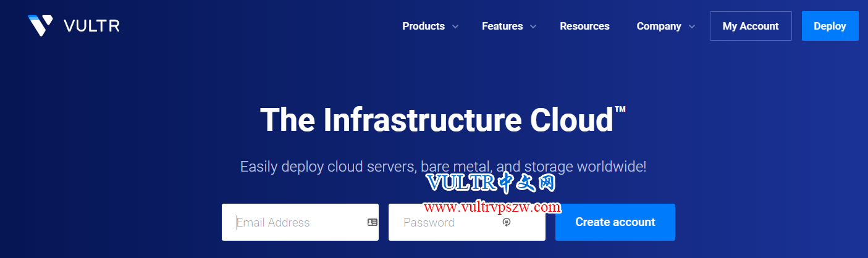This screenshot has height=258, width=868.
Task: Expand the chevron beside Features
Action: (533, 27)
